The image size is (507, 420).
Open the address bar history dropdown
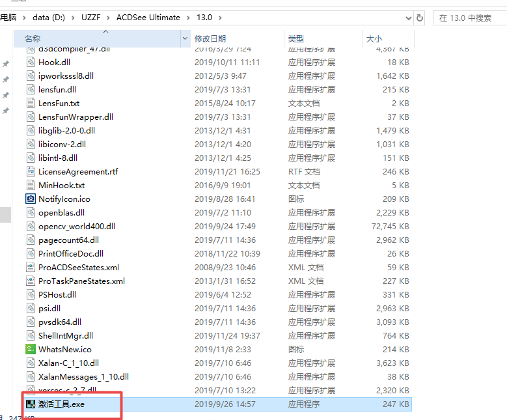point(405,18)
